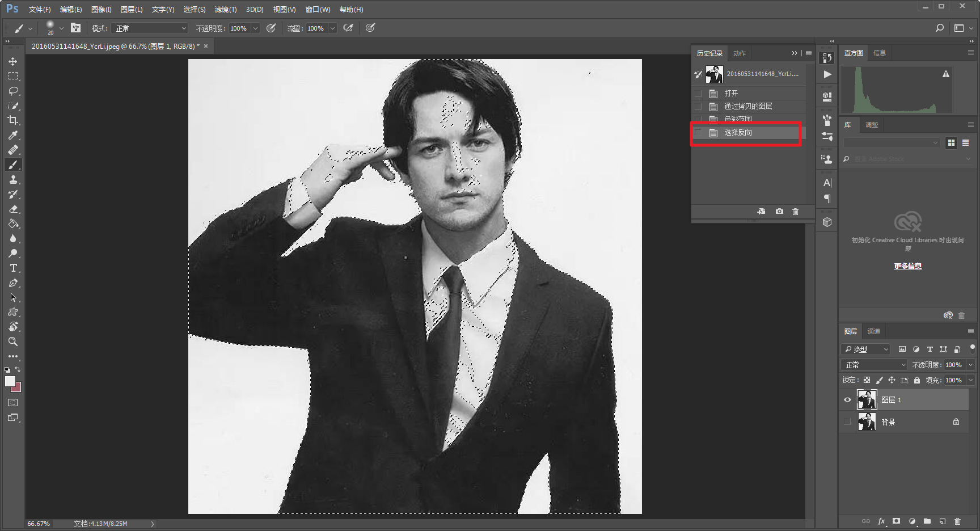Select the Dodge tool

tap(13, 253)
